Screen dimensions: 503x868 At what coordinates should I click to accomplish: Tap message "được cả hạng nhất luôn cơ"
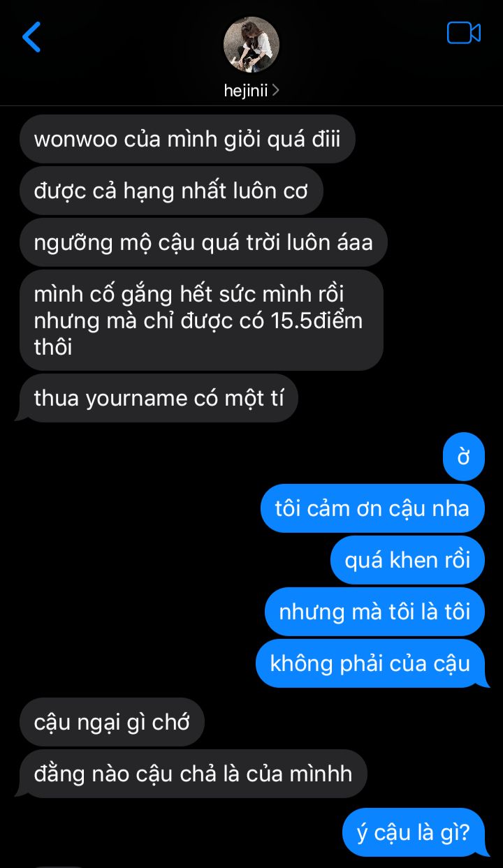click(171, 191)
